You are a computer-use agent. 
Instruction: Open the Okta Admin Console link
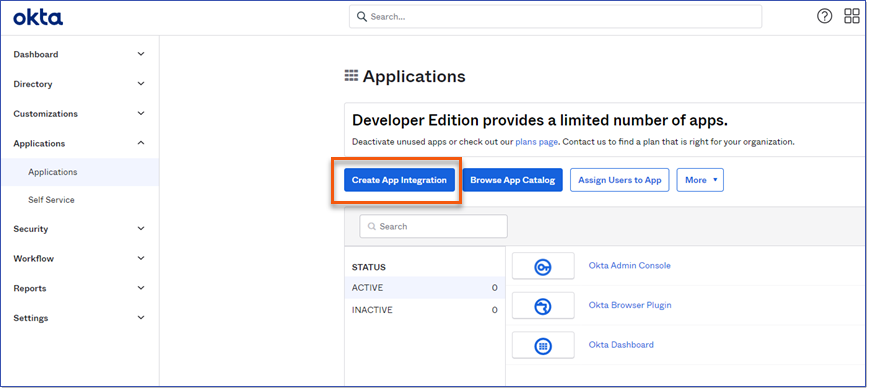[630, 265]
